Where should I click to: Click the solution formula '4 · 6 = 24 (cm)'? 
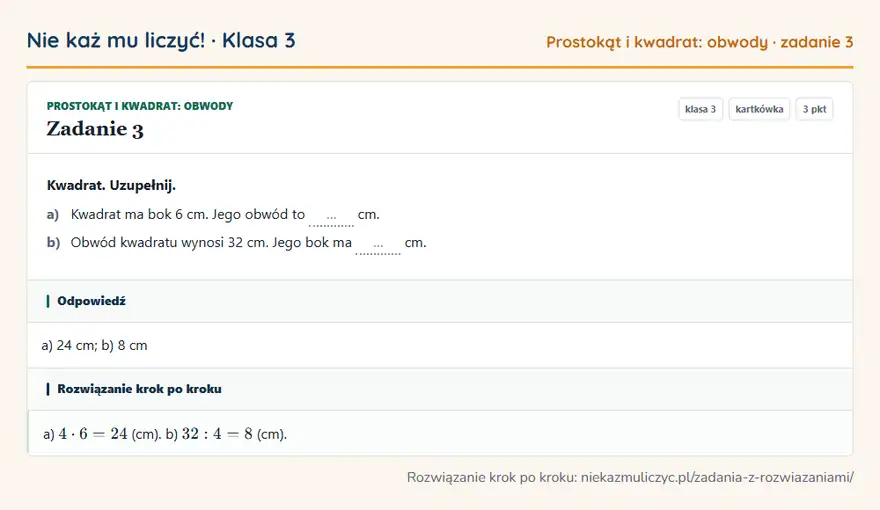coord(110,434)
